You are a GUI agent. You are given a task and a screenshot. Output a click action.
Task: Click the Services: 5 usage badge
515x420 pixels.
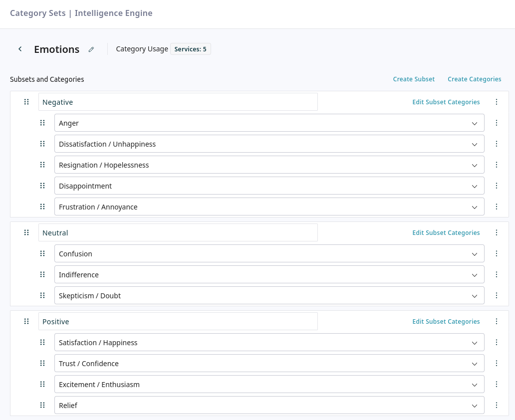[190, 49]
